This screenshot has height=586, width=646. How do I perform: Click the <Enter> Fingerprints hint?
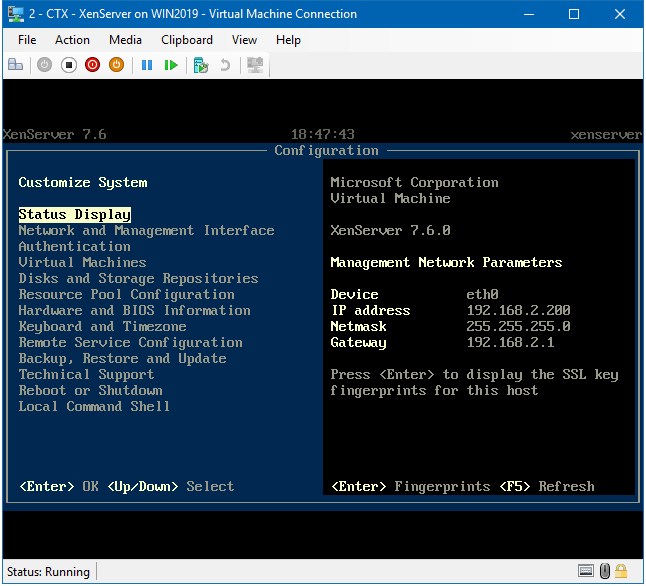tap(411, 487)
